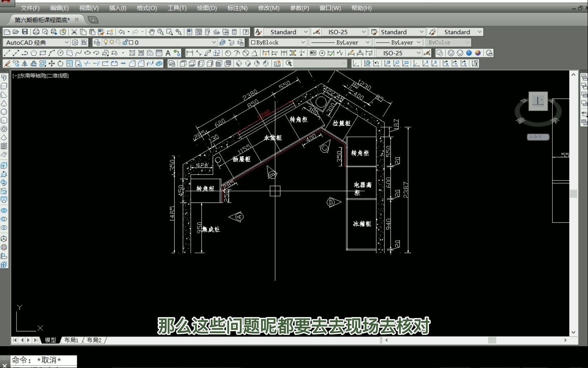Open the top ISO-25 dimension style dropdown
The image size is (588, 368).
point(364,32)
